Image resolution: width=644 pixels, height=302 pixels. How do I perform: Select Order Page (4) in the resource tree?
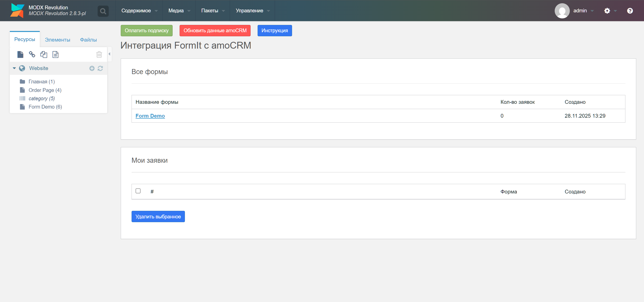click(45, 90)
